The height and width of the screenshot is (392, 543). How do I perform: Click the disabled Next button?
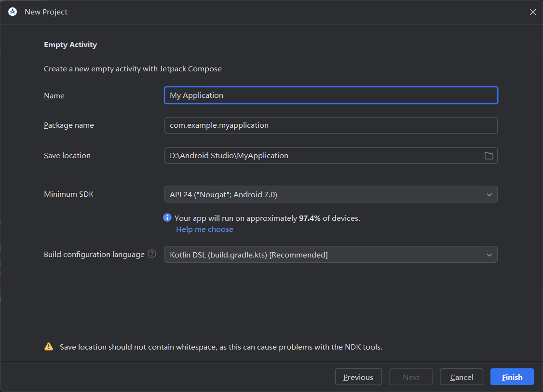click(x=411, y=377)
